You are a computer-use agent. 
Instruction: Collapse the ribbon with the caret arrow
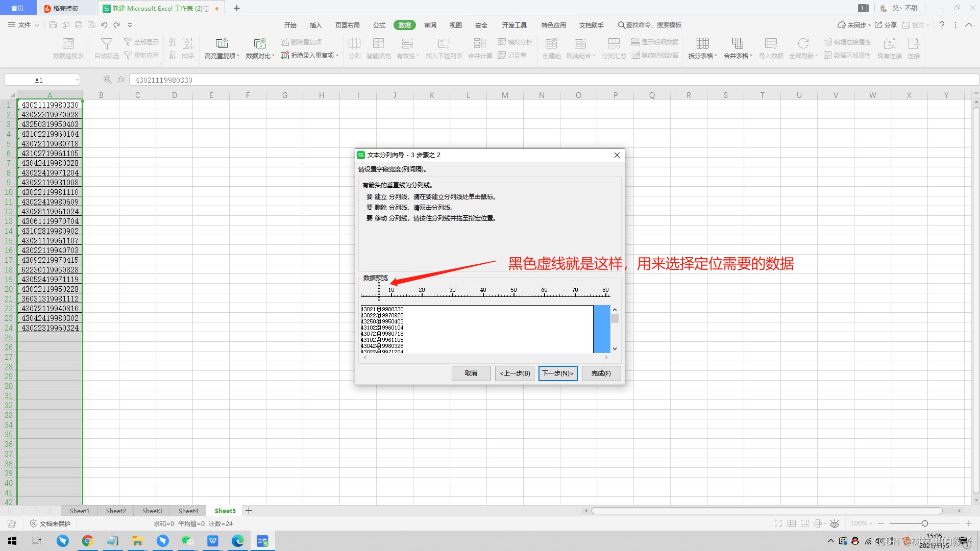click(x=968, y=25)
